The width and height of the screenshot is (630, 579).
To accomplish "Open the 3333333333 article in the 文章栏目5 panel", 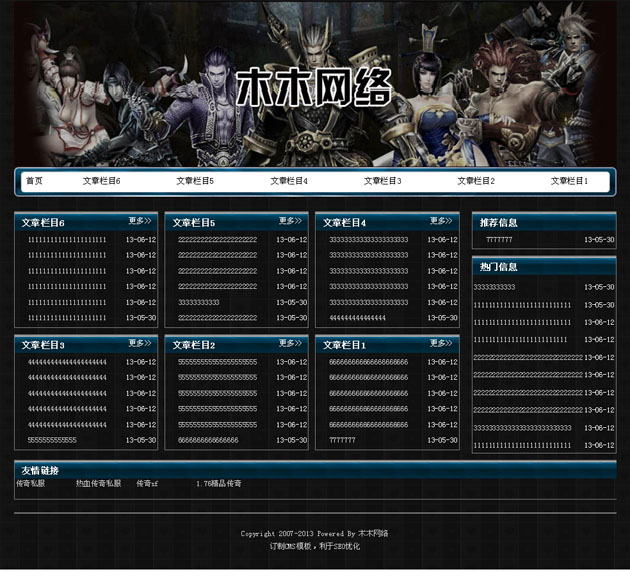I will pos(199,302).
